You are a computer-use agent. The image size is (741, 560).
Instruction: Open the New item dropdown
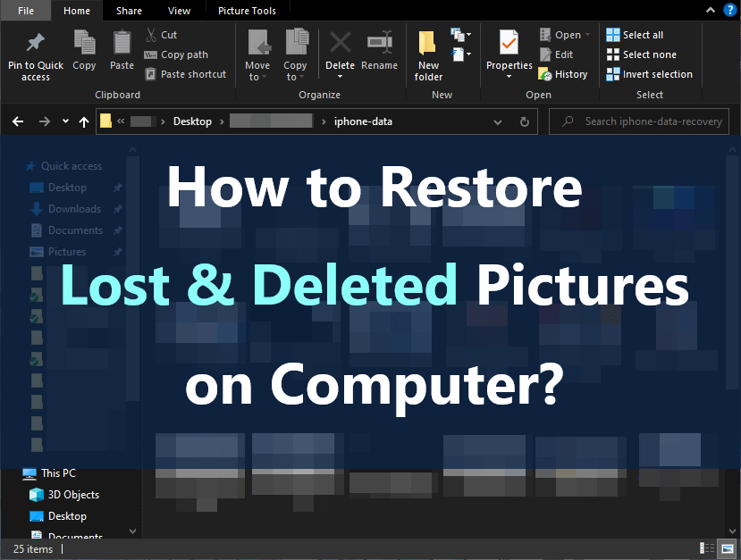click(460, 35)
